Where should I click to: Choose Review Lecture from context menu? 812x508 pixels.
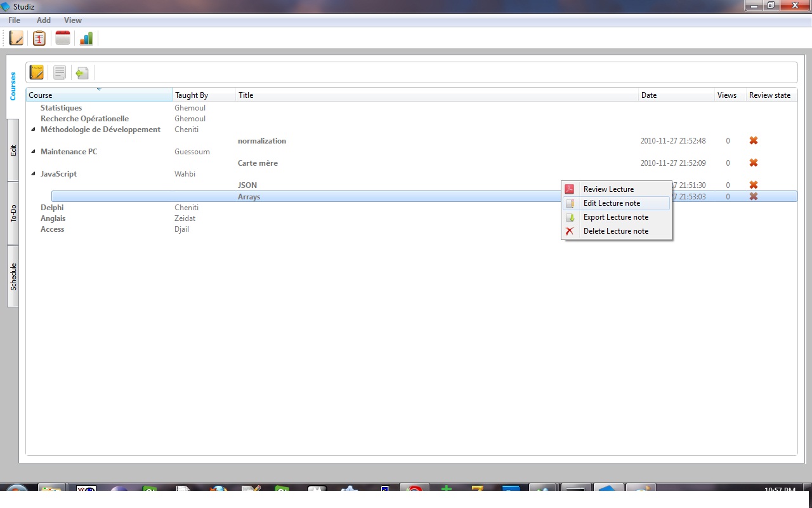[x=616, y=189]
